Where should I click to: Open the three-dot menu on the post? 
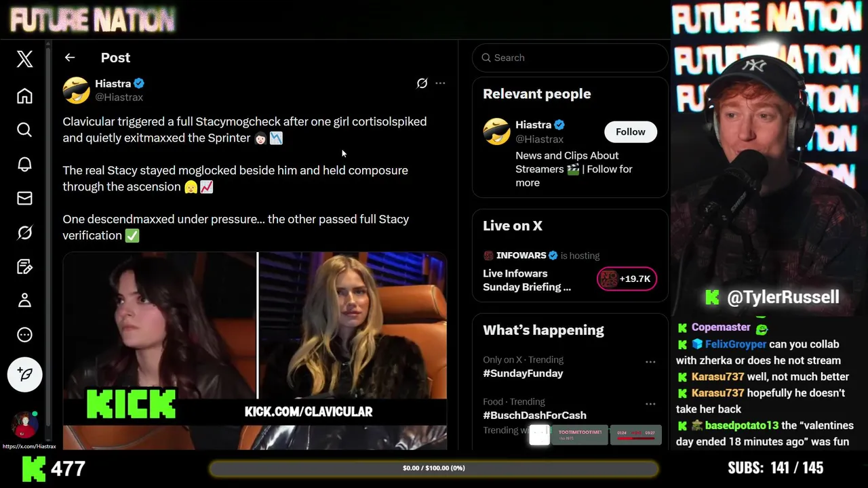(440, 83)
